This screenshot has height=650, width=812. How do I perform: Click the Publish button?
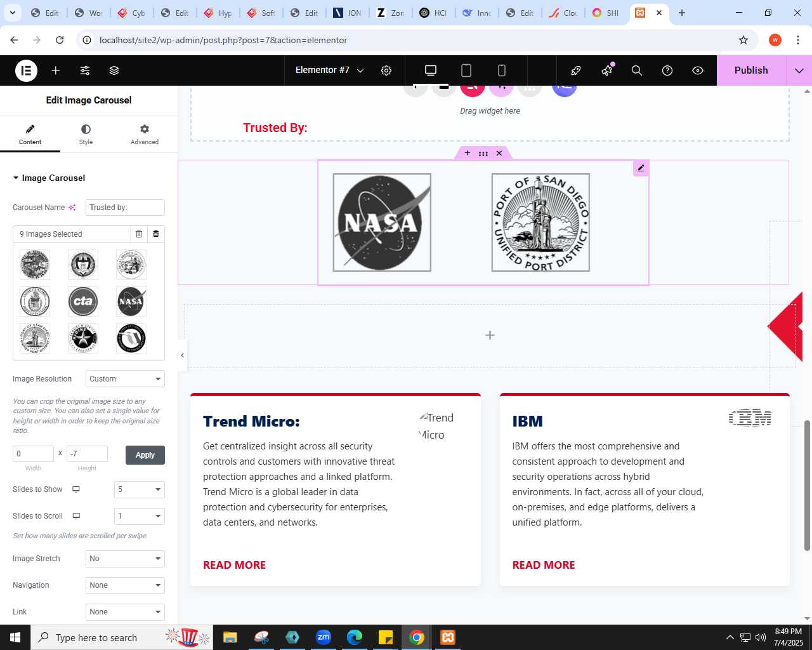pos(751,70)
